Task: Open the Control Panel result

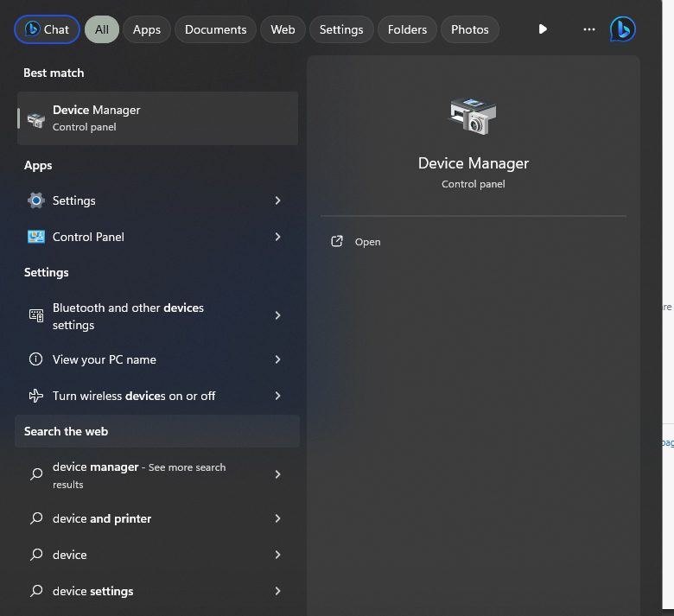Action: tap(158, 237)
